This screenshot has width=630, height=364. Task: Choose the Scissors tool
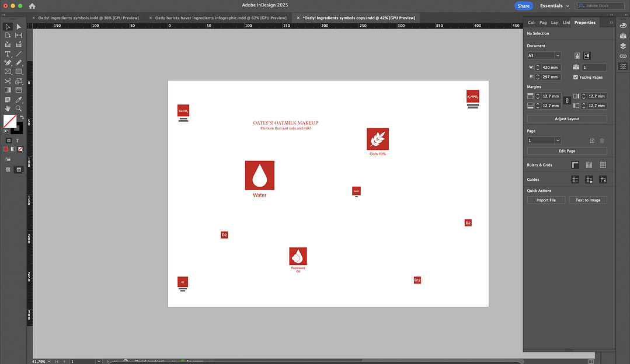tap(8, 81)
